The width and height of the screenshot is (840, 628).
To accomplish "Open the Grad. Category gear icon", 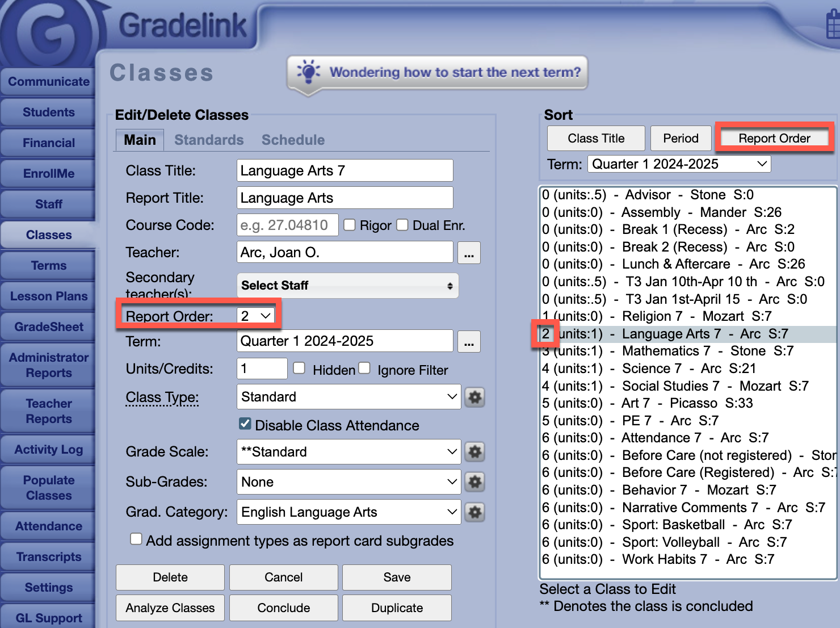I will click(474, 512).
